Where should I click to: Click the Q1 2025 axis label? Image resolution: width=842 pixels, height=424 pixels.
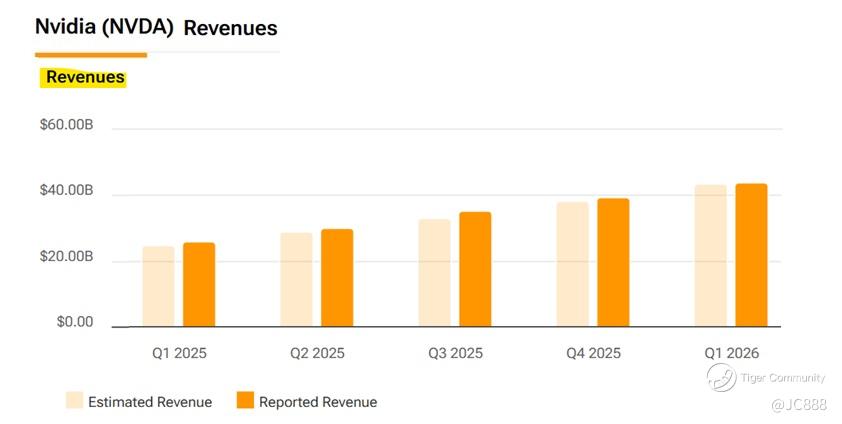tap(179, 353)
